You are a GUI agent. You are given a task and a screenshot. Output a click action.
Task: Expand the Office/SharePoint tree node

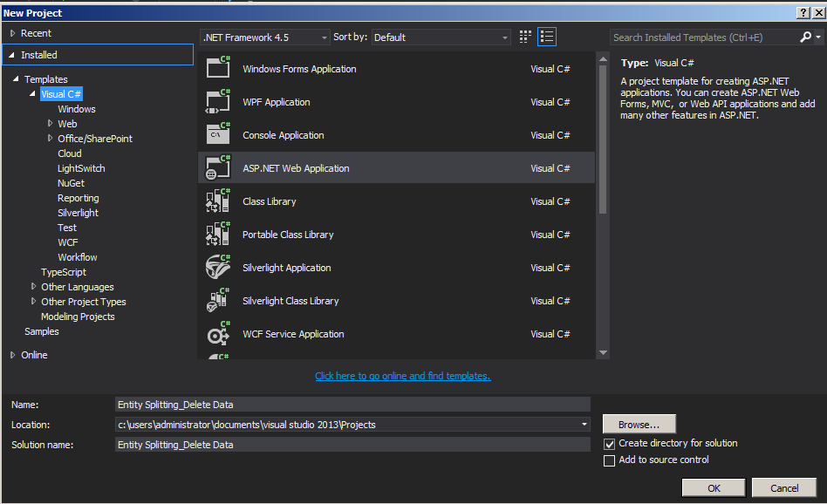pos(51,139)
